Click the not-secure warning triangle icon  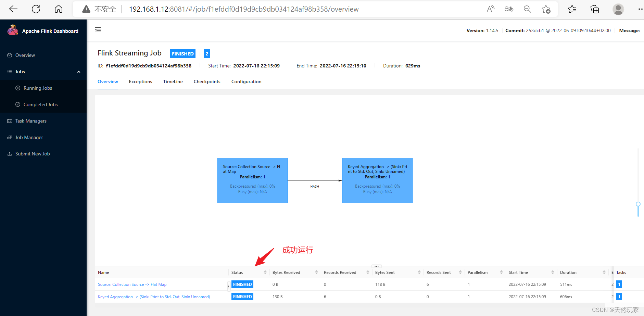(86, 9)
